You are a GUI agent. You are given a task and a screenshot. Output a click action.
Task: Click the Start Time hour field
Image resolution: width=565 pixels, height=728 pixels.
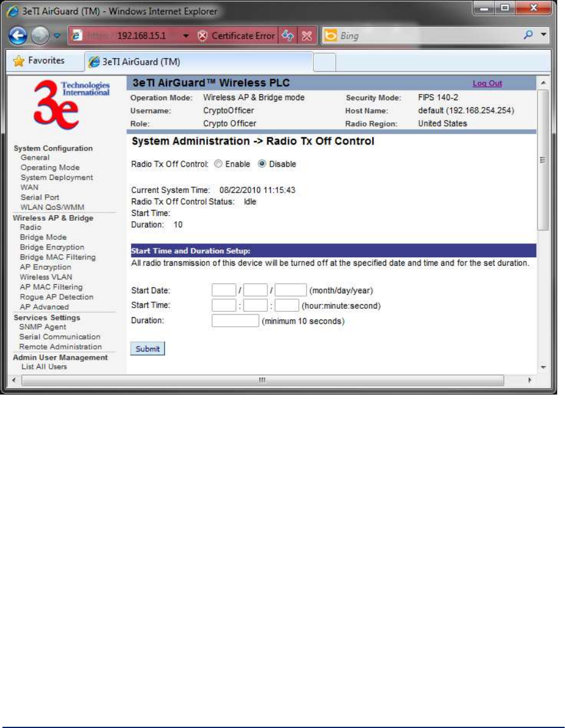click(224, 305)
